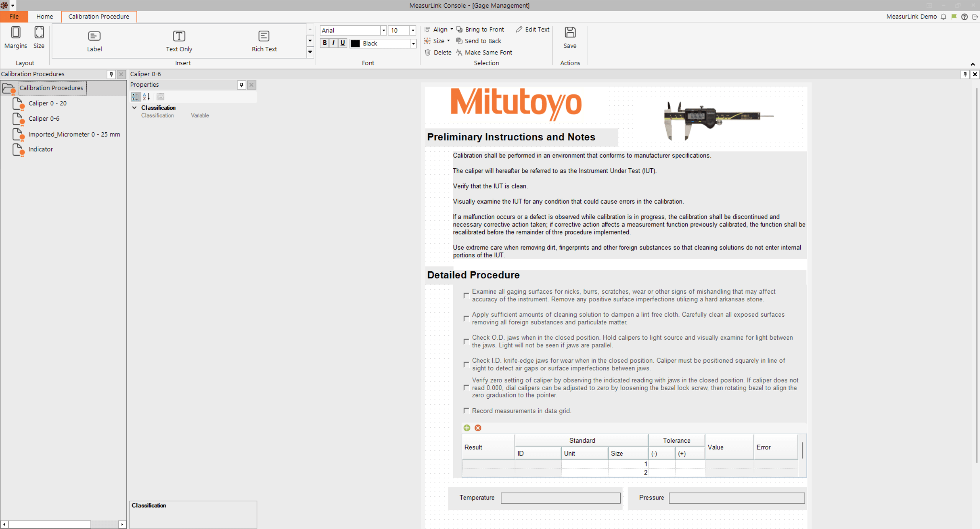Toggle italic formatting
The height and width of the screenshot is (529, 980).
pyautogui.click(x=333, y=43)
